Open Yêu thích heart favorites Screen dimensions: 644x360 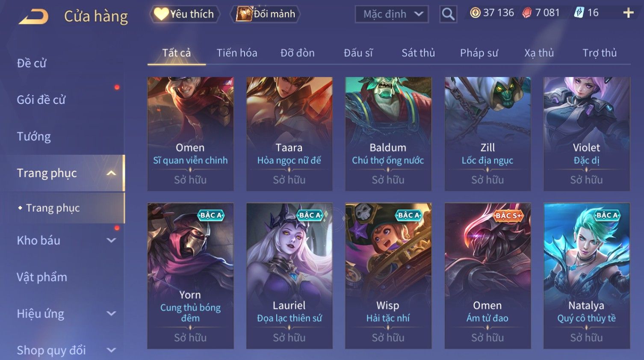point(184,14)
